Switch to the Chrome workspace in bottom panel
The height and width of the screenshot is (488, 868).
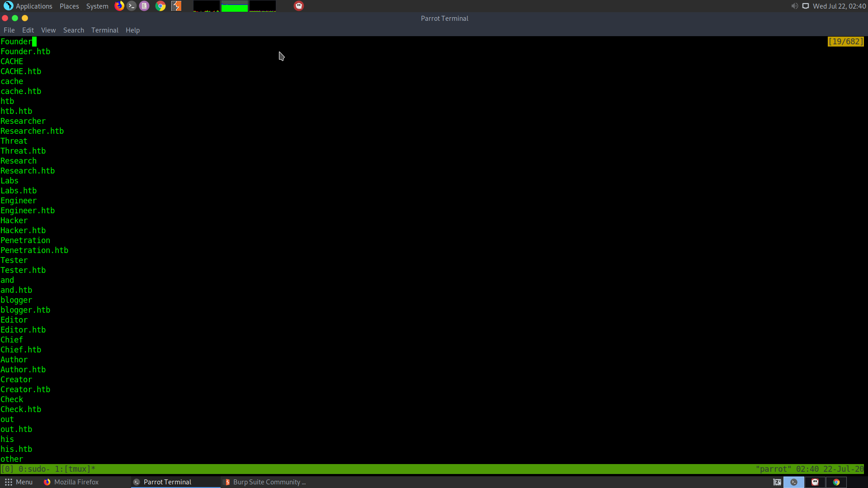click(x=836, y=482)
